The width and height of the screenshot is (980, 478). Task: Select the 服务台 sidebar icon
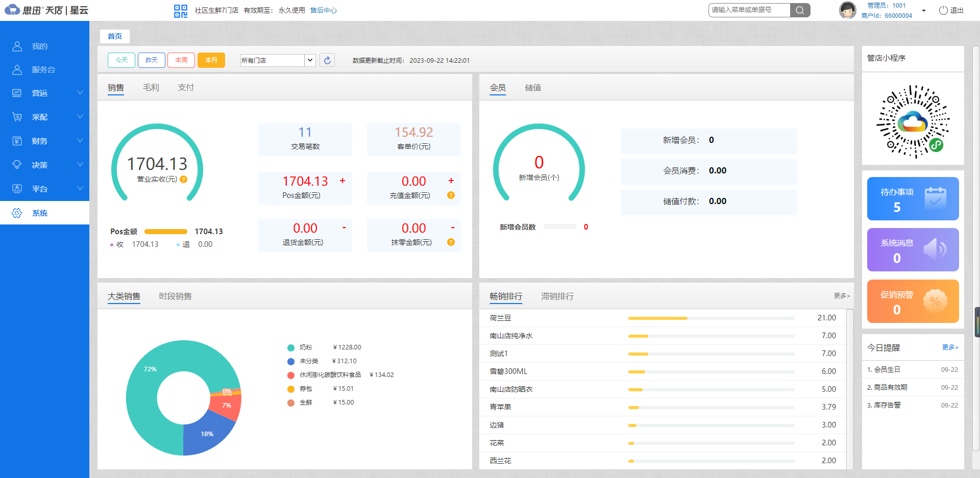[x=17, y=70]
